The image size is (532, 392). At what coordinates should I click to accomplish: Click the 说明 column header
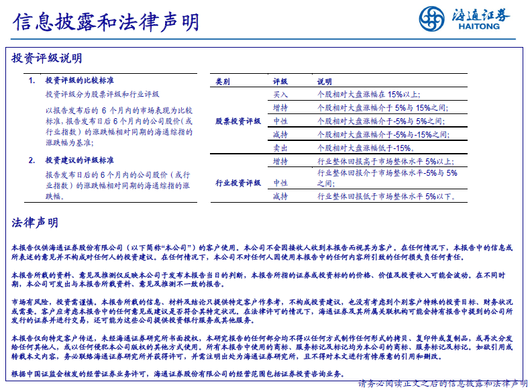click(x=324, y=81)
